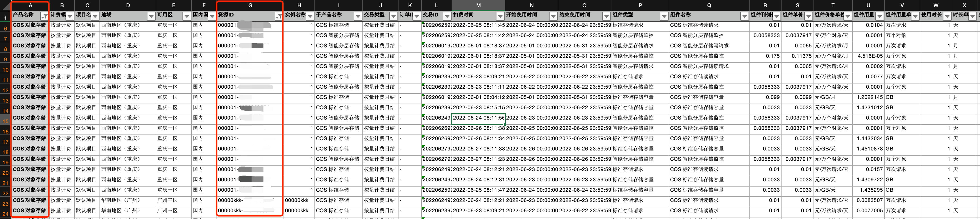This screenshot has height=219, width=980.
Task: Open the 组件名称 column filter dropdown
Action: 745,16
